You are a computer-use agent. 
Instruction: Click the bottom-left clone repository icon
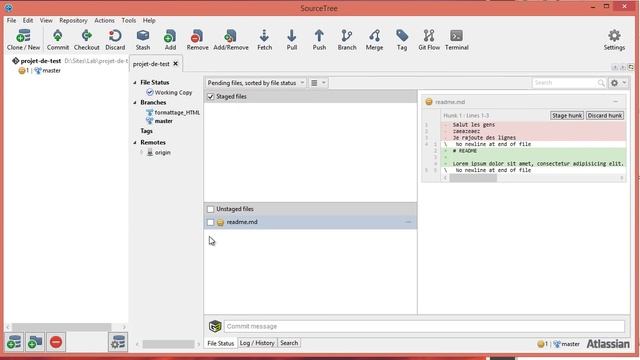click(14, 342)
